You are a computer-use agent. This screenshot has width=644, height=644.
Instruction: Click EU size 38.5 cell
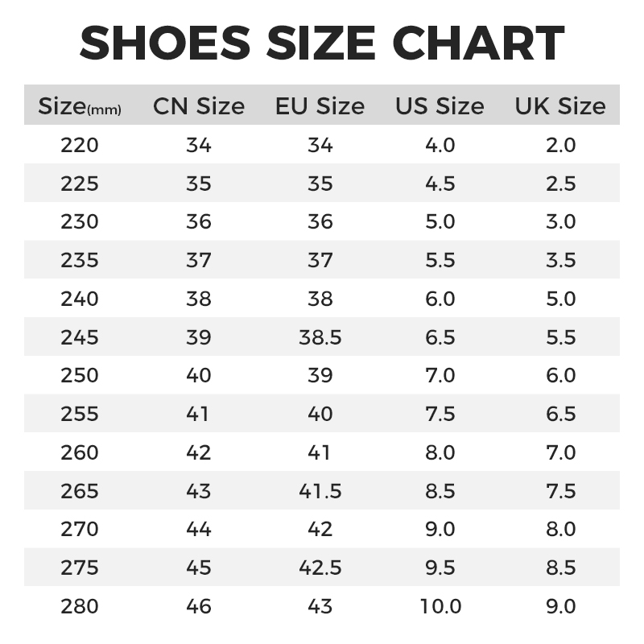pyautogui.click(x=320, y=337)
